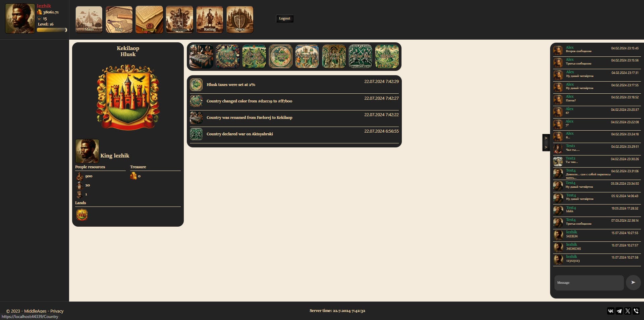
Task: Click the land emblem under Lands
Action: click(x=82, y=215)
